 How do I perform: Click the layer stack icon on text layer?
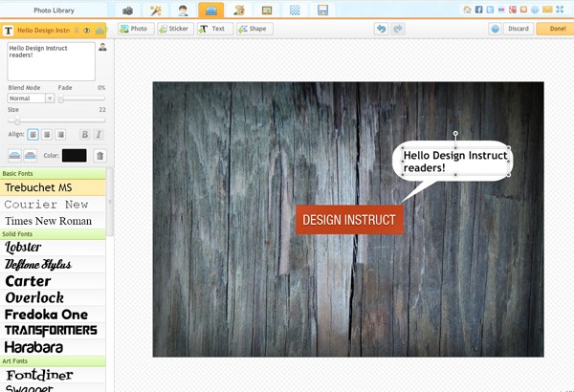point(99,31)
